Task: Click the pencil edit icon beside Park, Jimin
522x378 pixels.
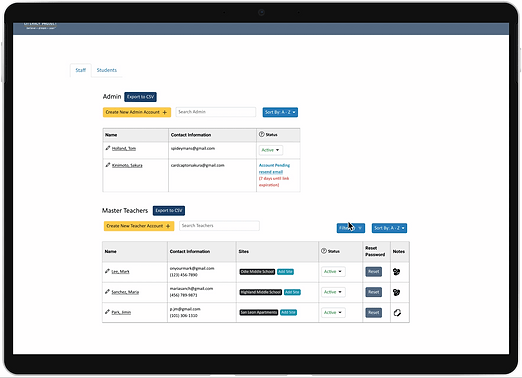Action: point(107,312)
